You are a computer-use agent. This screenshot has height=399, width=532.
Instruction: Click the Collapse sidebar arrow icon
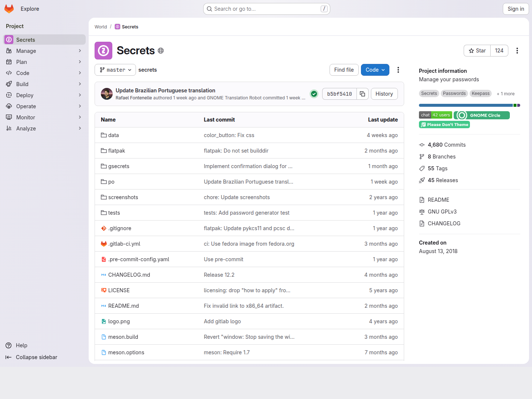coord(8,357)
